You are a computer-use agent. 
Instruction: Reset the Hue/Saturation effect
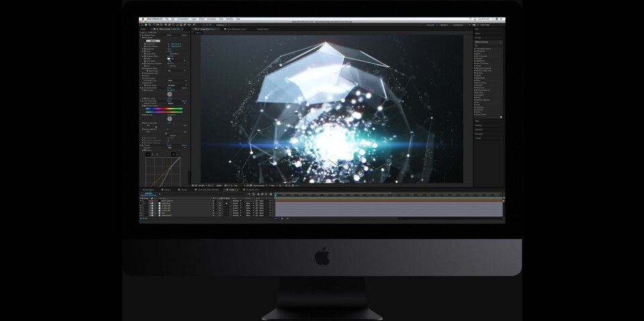click(x=169, y=101)
